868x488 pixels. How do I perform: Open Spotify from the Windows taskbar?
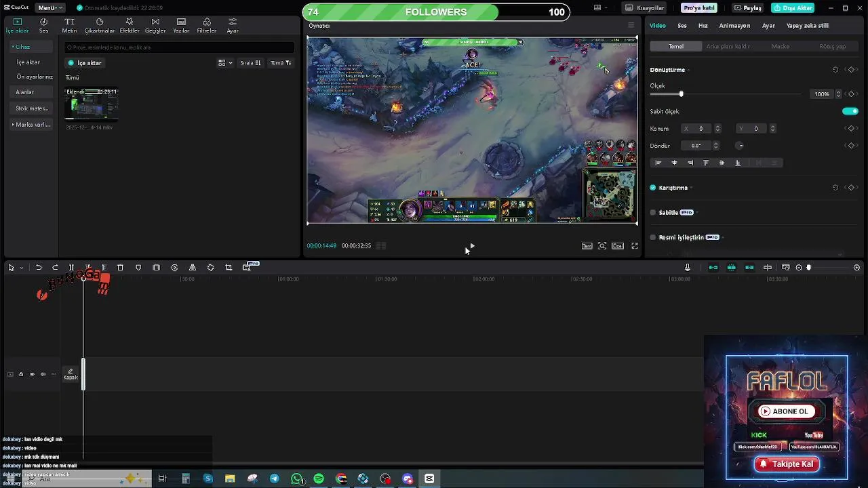(319, 479)
